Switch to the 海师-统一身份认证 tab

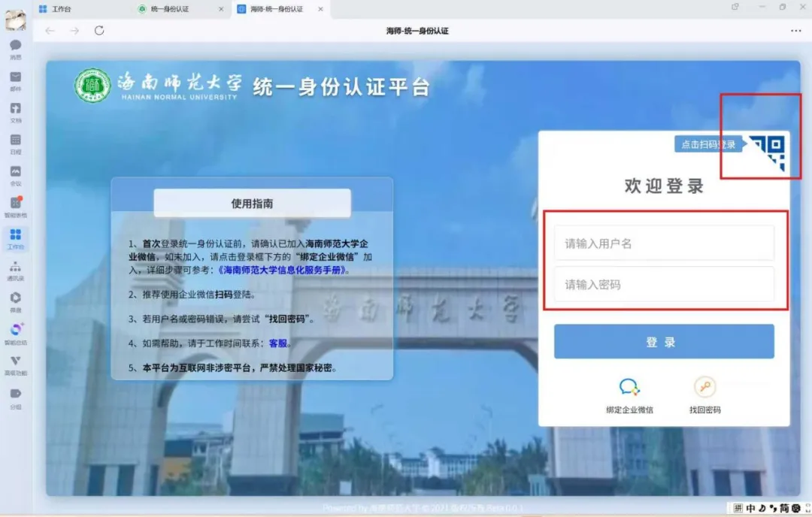pyautogui.click(x=280, y=9)
